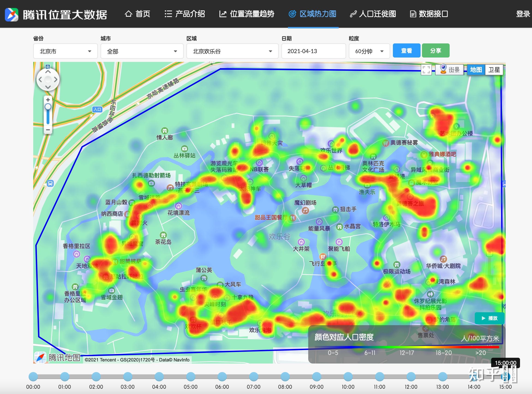The height and width of the screenshot is (394, 532).
Task: Click the 甜品王国餐厅 restaurant marker icon
Action: [x=292, y=218]
